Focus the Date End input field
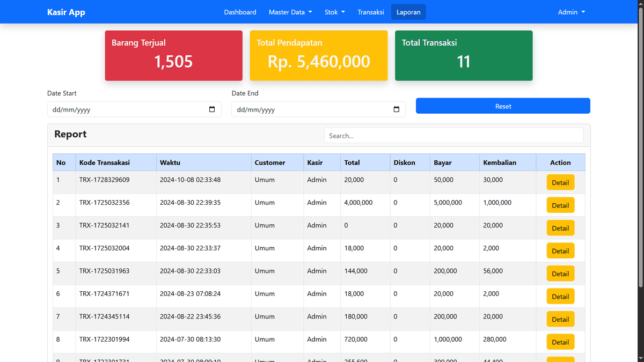This screenshot has height=362, width=644. (319, 109)
